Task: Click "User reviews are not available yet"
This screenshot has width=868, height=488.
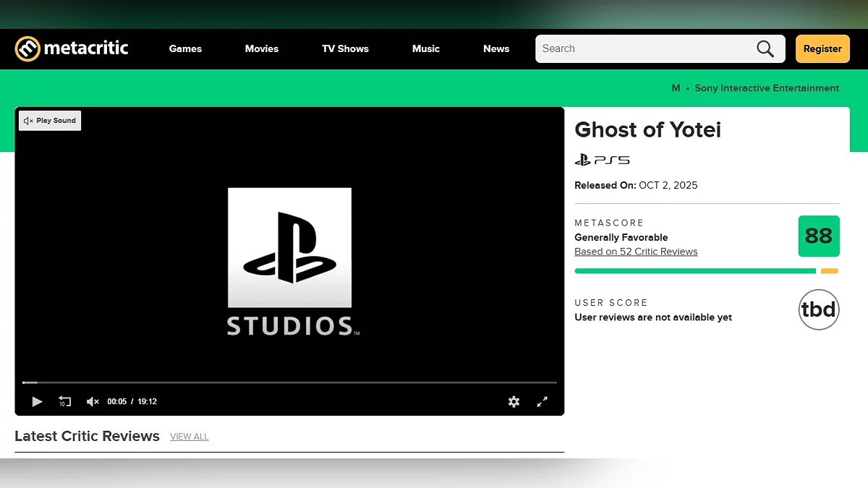Action: 653,317
